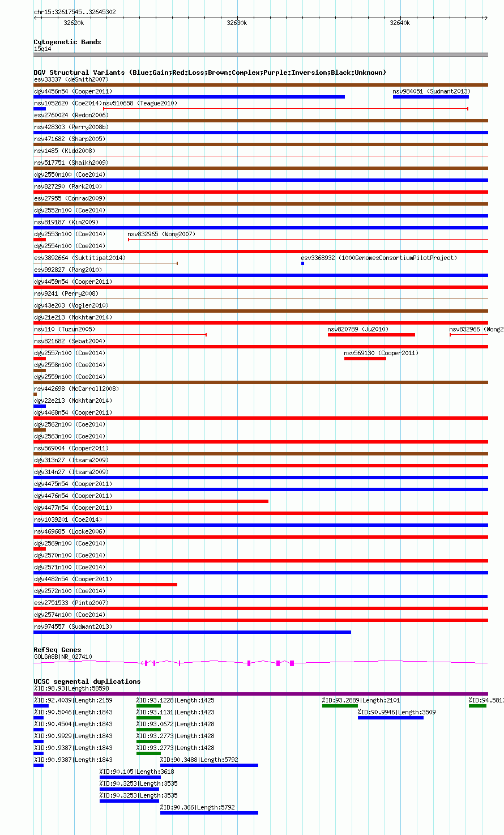Click the 15q14 band label
Screen dimensions: 504x835
click(x=42, y=49)
